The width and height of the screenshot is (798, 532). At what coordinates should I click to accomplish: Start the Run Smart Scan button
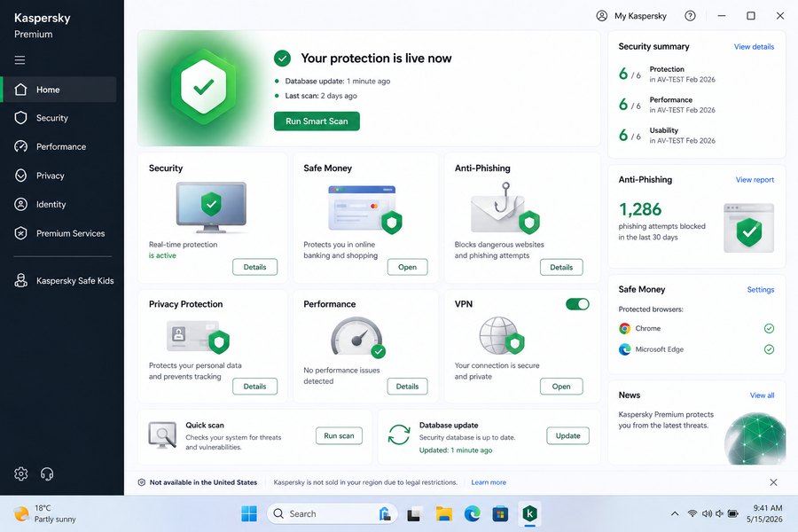coord(317,121)
